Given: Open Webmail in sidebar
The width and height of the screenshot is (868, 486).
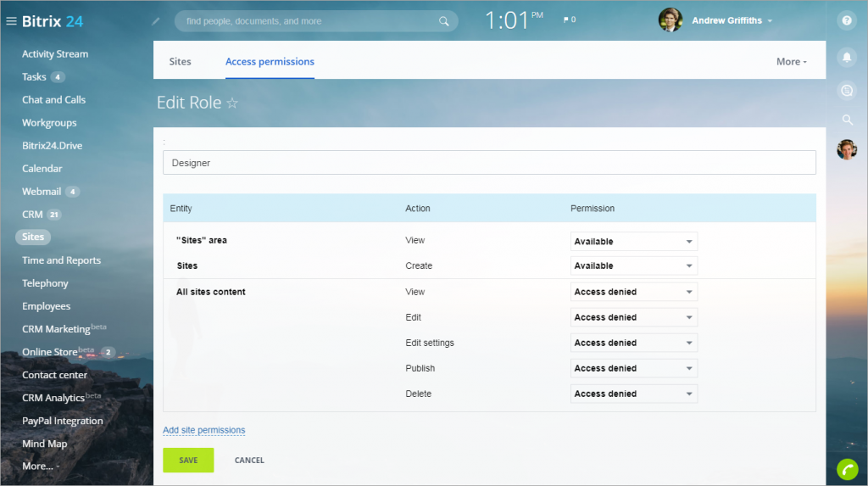Looking at the screenshot, I should tap(42, 192).
